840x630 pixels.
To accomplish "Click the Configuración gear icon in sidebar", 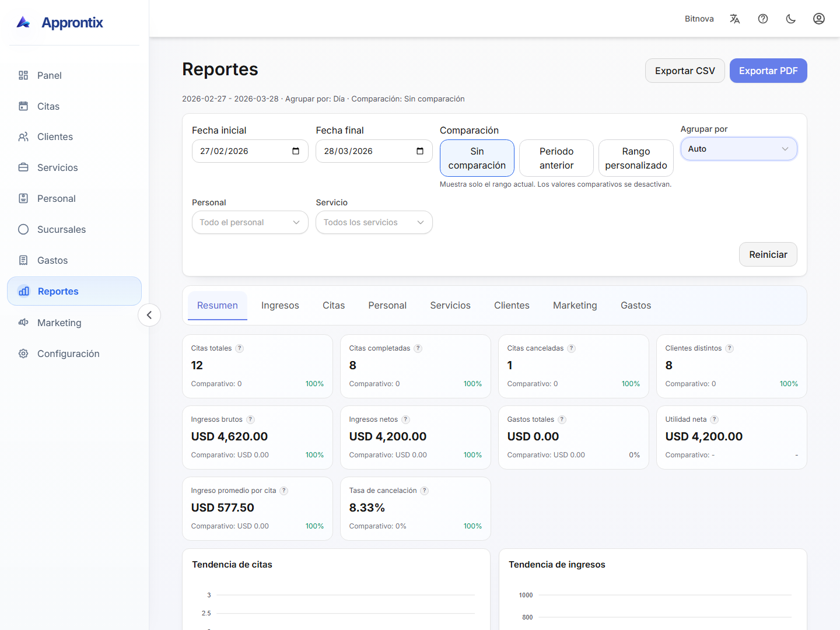I will pyautogui.click(x=23, y=353).
